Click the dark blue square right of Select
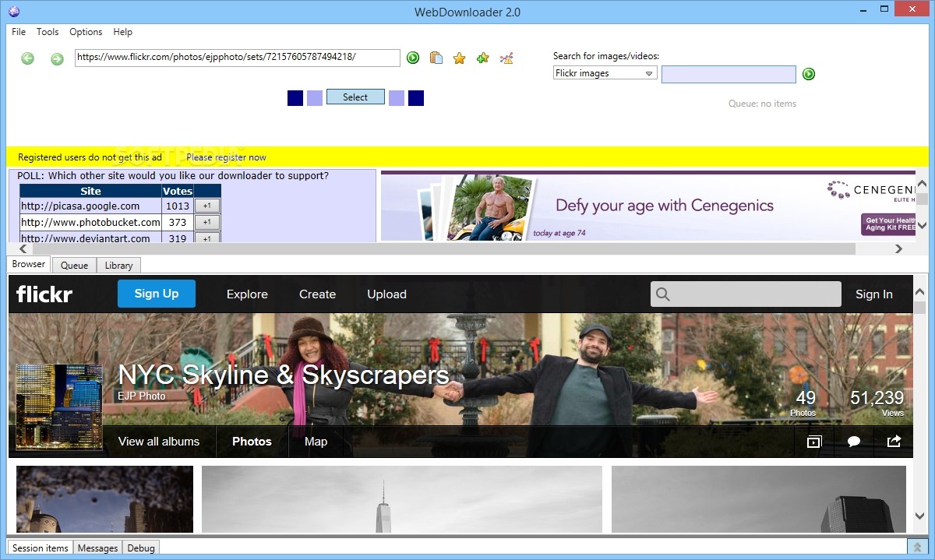Viewport: 935px width, 560px height. point(416,98)
